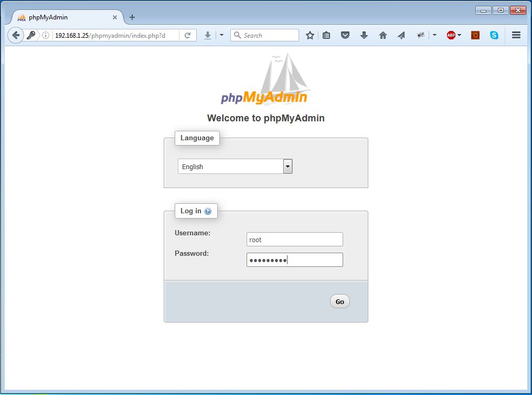Viewport: 532px width, 395px height.
Task: Click the paper plane share icon
Action: 401,35
